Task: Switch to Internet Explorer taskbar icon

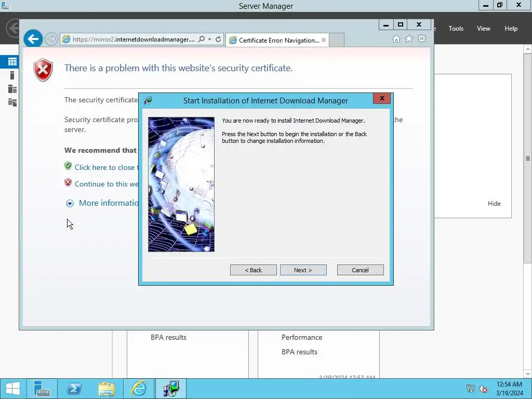Action: [139, 389]
